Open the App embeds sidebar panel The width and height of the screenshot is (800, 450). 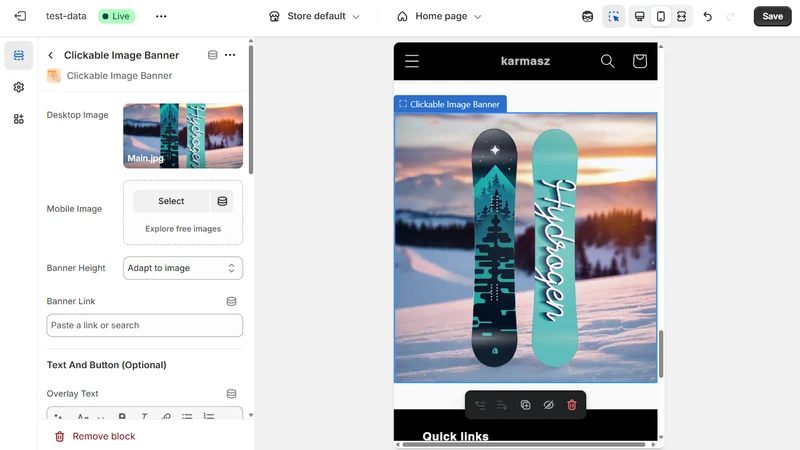point(19,119)
